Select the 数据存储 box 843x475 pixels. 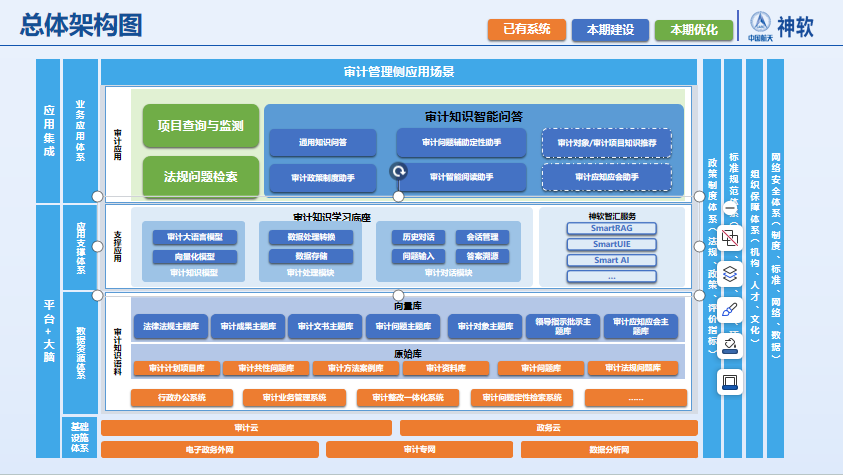311,256
